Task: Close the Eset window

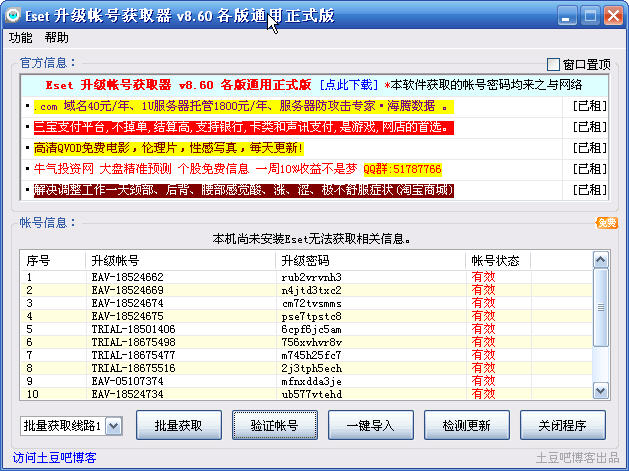Action: 613,15
